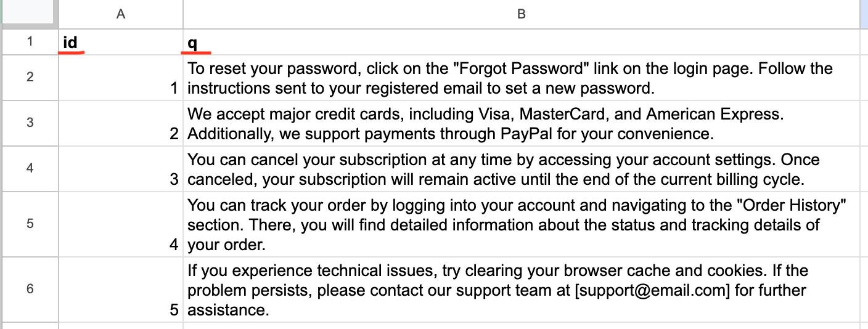
Task: Select row 3 header
Action: (30, 123)
